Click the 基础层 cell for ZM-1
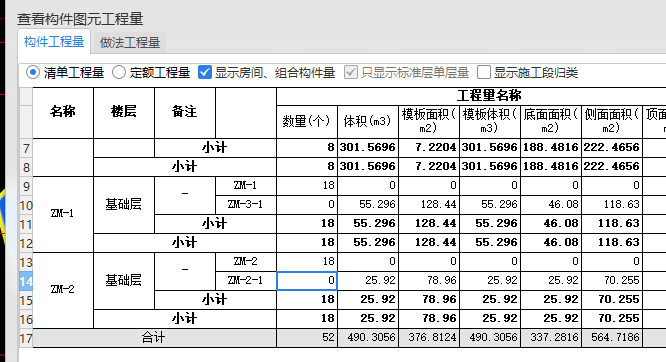 click(124, 205)
